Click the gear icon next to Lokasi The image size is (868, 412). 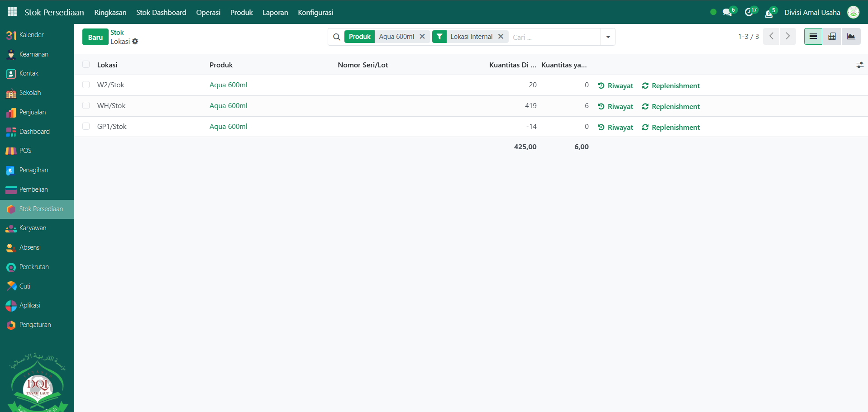pyautogui.click(x=135, y=42)
